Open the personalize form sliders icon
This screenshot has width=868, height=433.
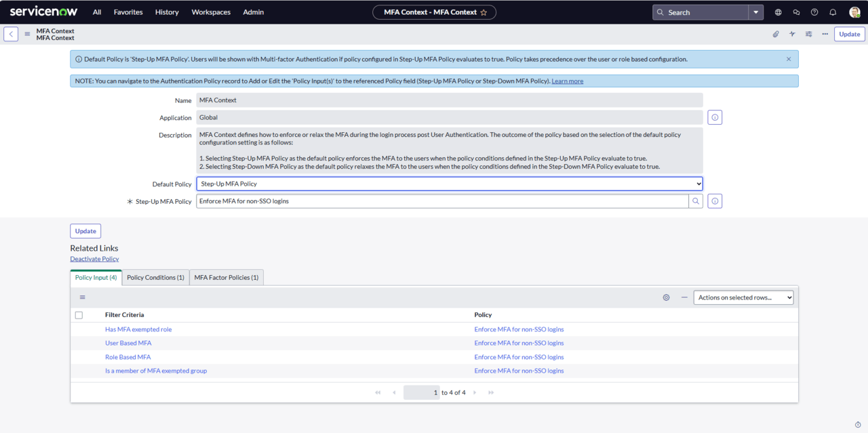(x=809, y=34)
